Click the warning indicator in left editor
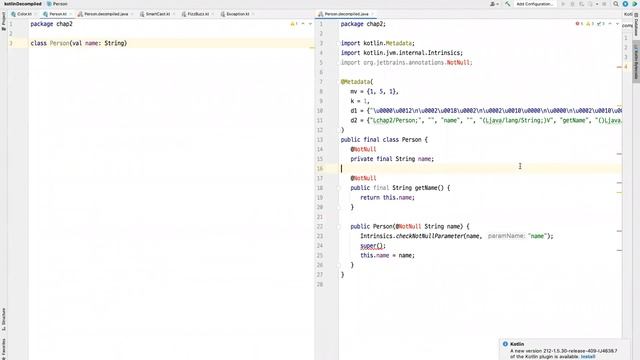 point(294,24)
